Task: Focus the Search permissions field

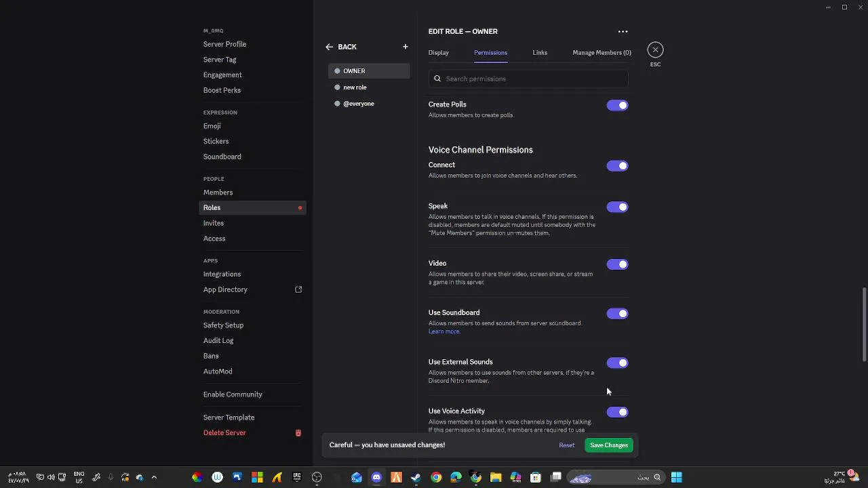Action: 528,79
